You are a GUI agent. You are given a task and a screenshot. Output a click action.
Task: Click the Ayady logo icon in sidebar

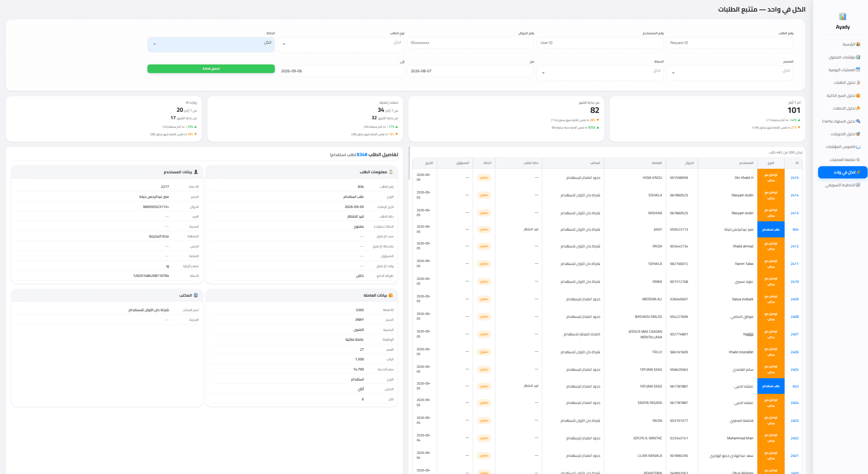tap(842, 17)
